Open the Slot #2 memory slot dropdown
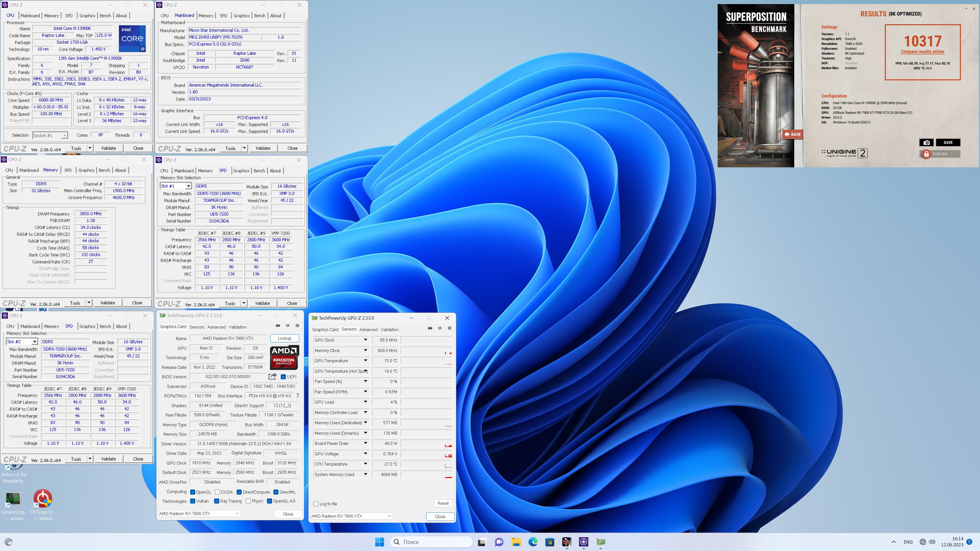This screenshot has height=551, width=980. tap(35, 342)
